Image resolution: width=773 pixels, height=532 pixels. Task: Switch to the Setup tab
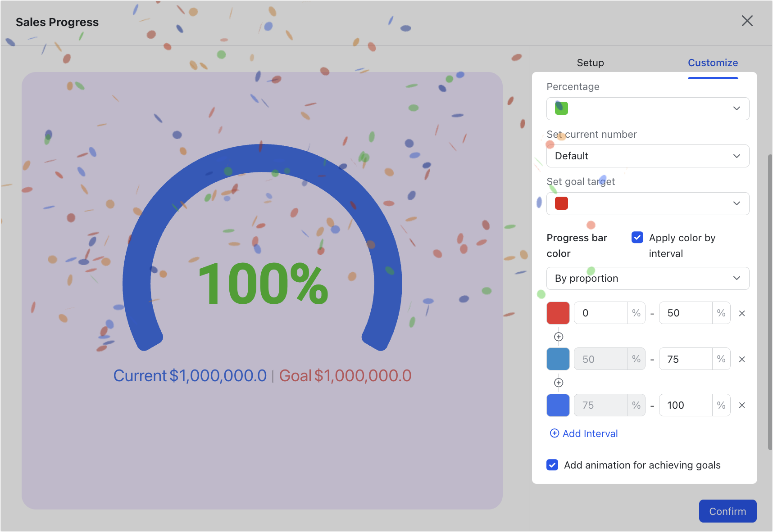click(590, 63)
